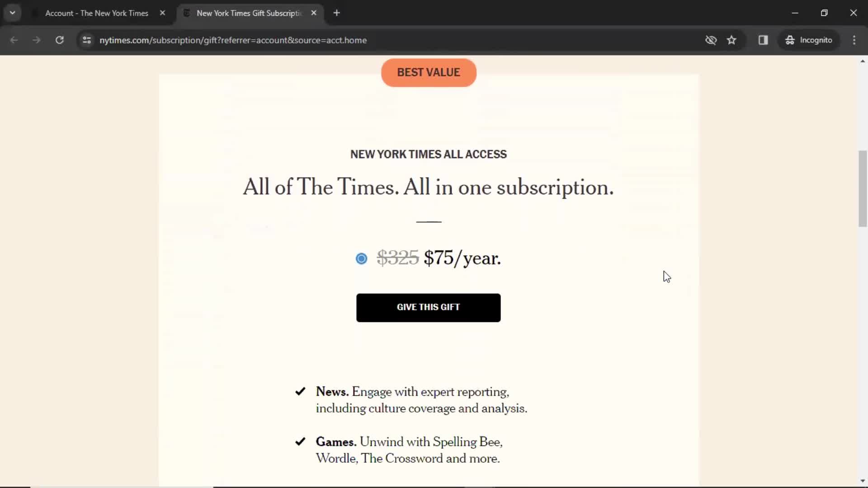Click the BEST VALUE promotional badge

point(428,72)
